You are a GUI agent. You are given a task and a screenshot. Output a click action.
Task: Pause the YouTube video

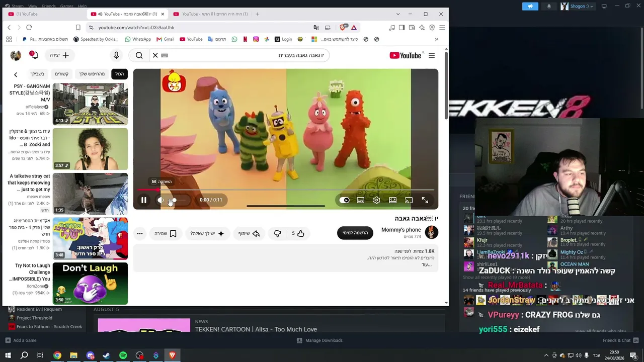tap(144, 200)
